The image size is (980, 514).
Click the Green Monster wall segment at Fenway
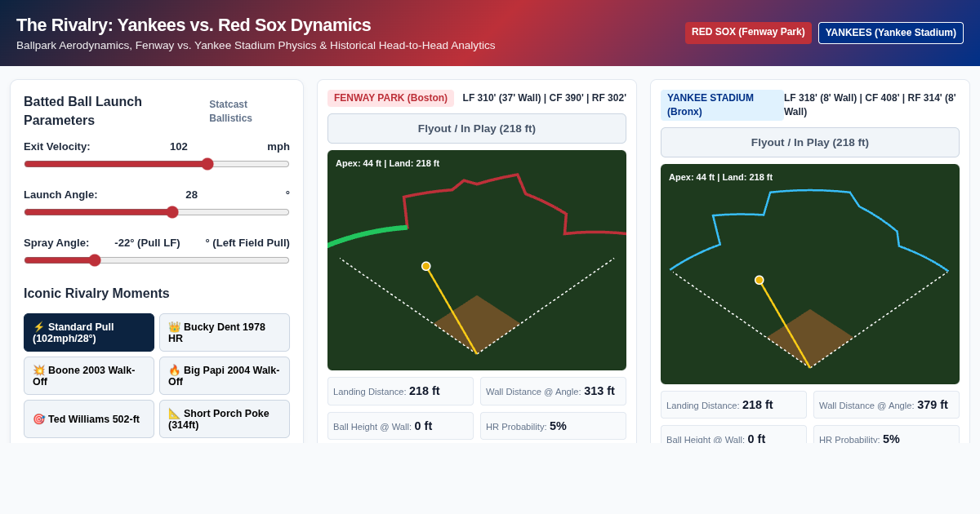coord(367,235)
